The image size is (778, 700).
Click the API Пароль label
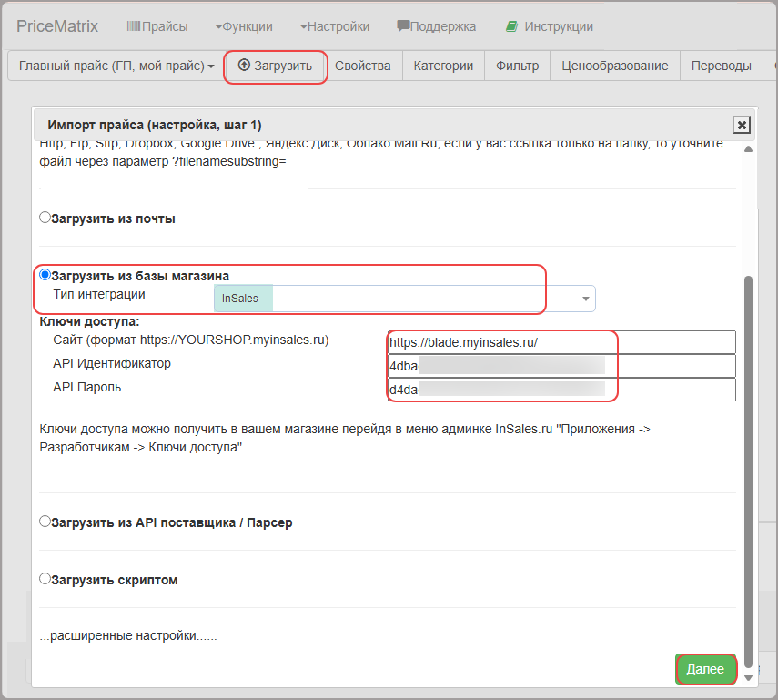[86, 387]
